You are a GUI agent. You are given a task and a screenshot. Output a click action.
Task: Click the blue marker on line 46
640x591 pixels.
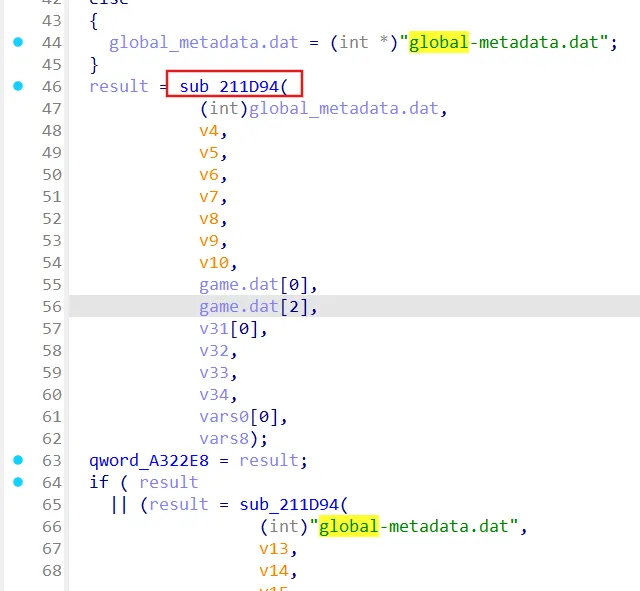[x=19, y=87]
